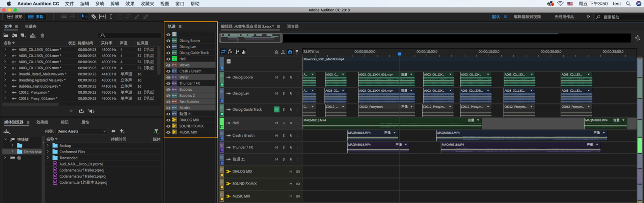Toggle the snapping magnet icon
Viewport: 644px width, 203px height.
pos(290,52)
